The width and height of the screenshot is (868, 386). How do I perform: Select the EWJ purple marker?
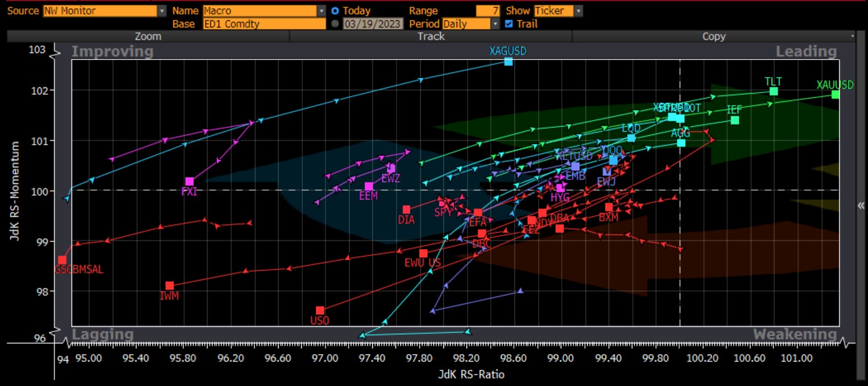607,171
